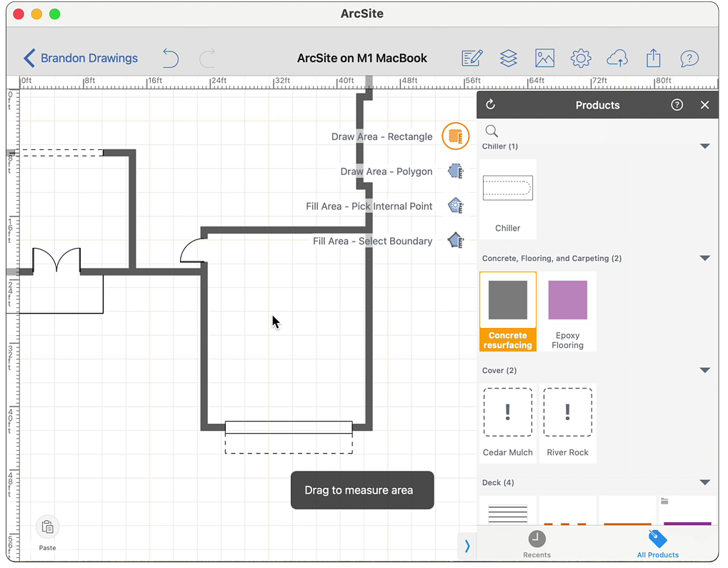728x568 pixels.
Task: Click the cloud upload icon
Action: pos(617,58)
